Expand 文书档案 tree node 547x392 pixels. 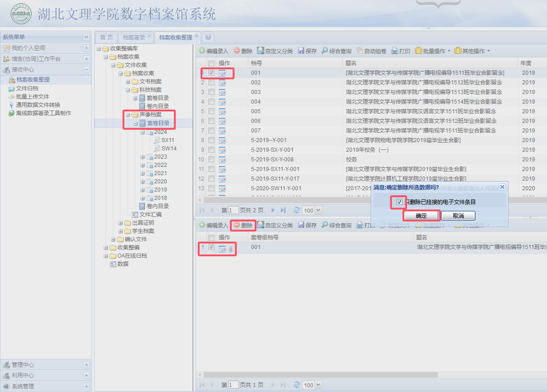128,82
